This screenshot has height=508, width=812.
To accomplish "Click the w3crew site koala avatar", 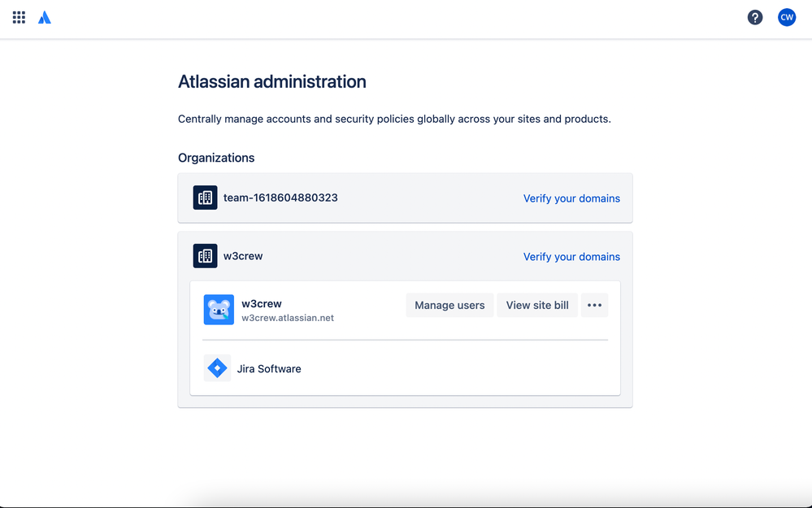I will pos(219,310).
